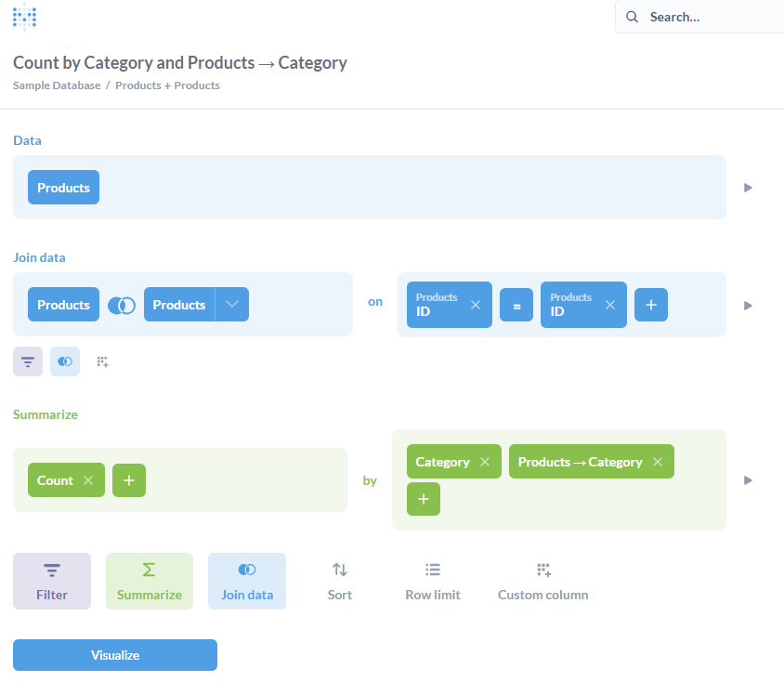The width and height of the screenshot is (784, 682).
Task: Select the Sort action
Action: [340, 582]
